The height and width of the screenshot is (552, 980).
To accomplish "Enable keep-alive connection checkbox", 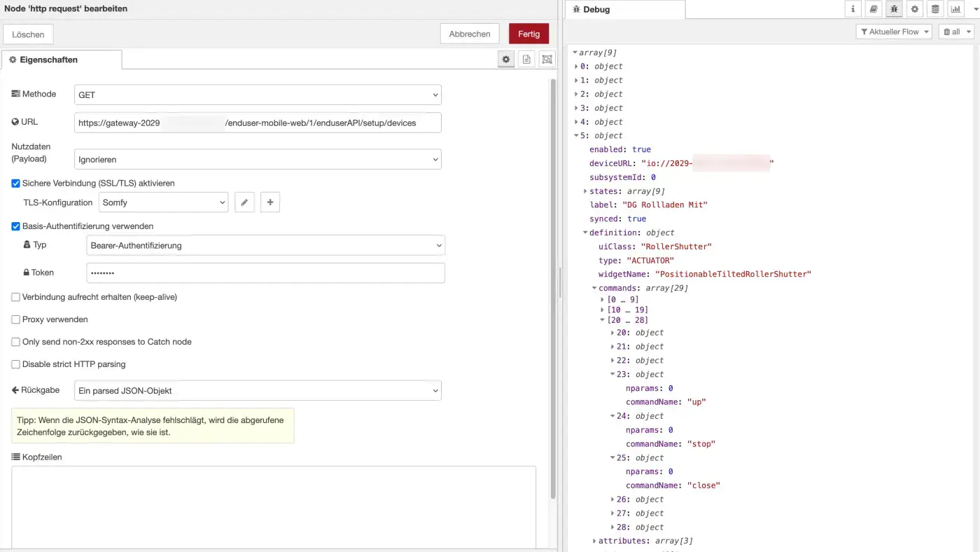I will (x=16, y=297).
